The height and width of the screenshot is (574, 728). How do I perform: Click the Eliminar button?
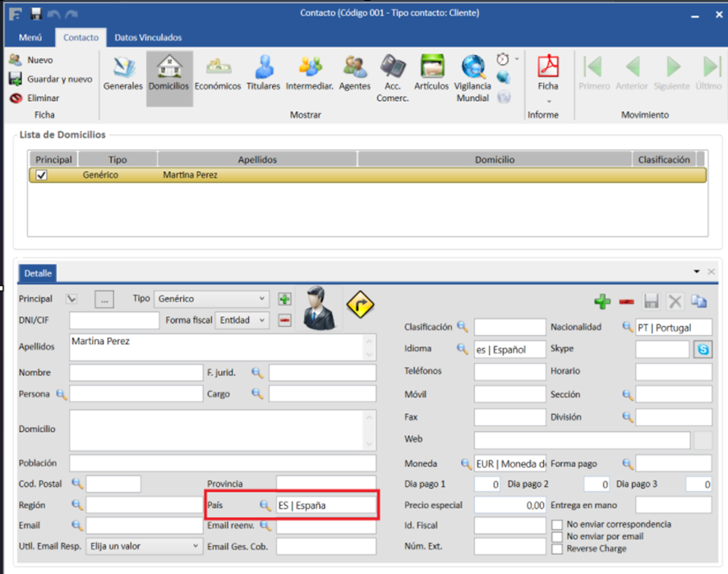coord(35,98)
